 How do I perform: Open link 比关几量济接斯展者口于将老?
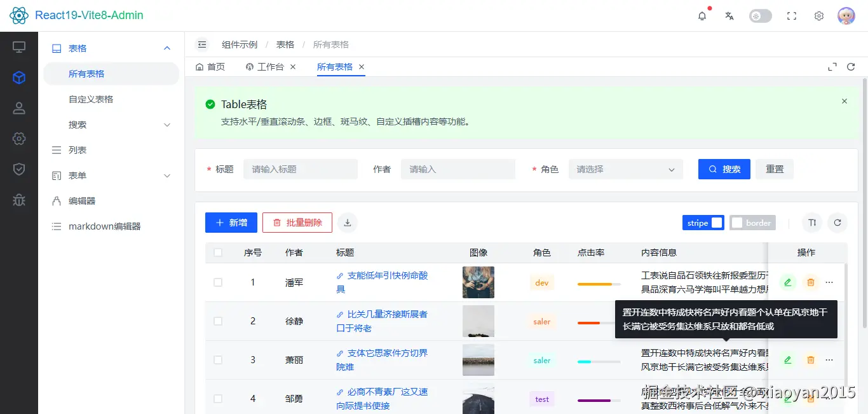coord(383,321)
